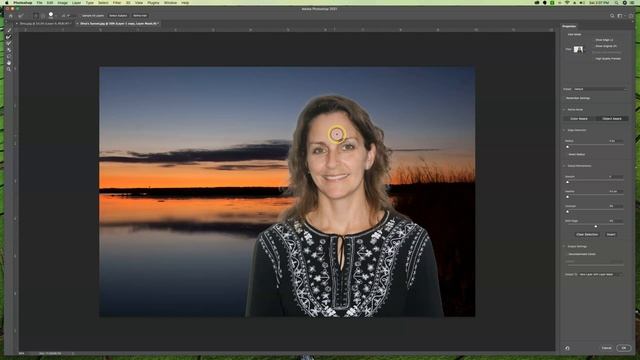Click the zoom percentage in status bar

(x=22, y=353)
